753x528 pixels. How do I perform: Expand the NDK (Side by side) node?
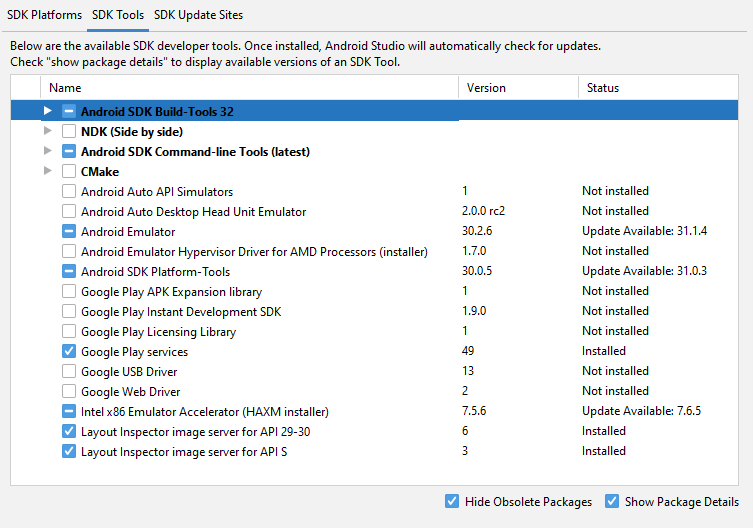47,131
